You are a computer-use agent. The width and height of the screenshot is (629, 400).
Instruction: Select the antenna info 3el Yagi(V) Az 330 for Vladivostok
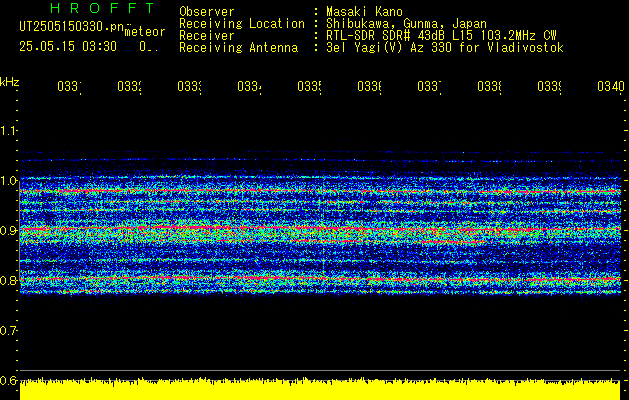pos(444,48)
